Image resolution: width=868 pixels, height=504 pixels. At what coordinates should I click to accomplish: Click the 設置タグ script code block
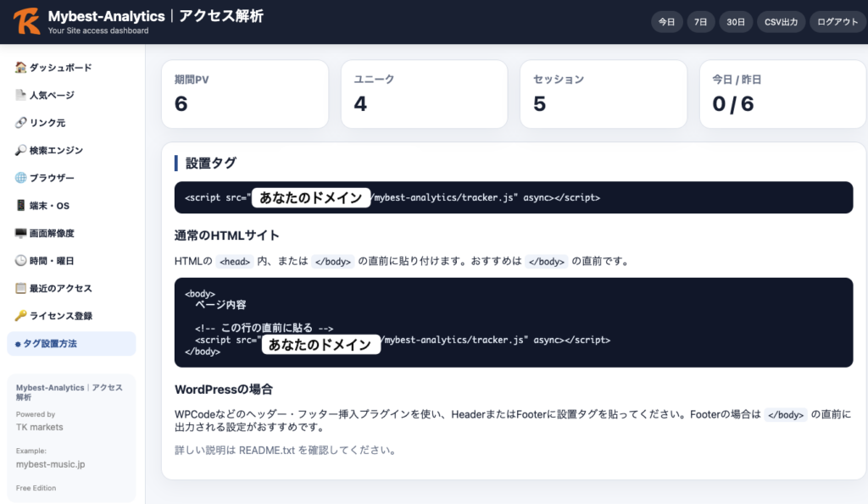click(x=513, y=197)
